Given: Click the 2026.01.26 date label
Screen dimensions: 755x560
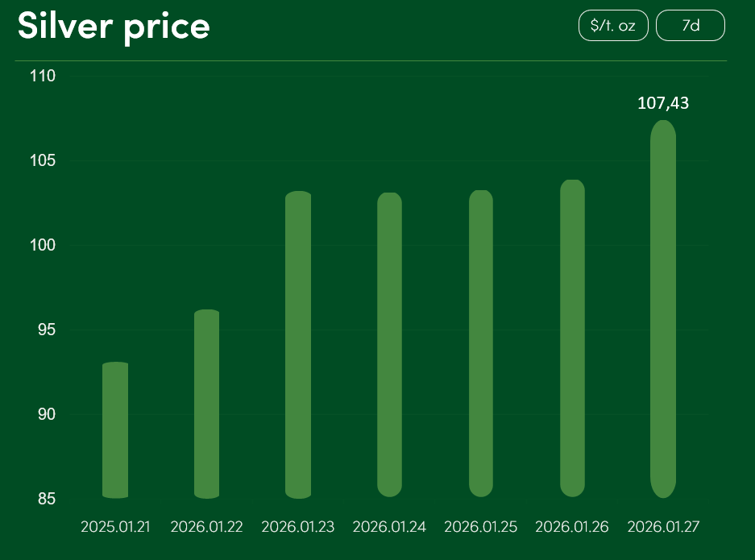Looking at the screenshot, I should tap(572, 527).
